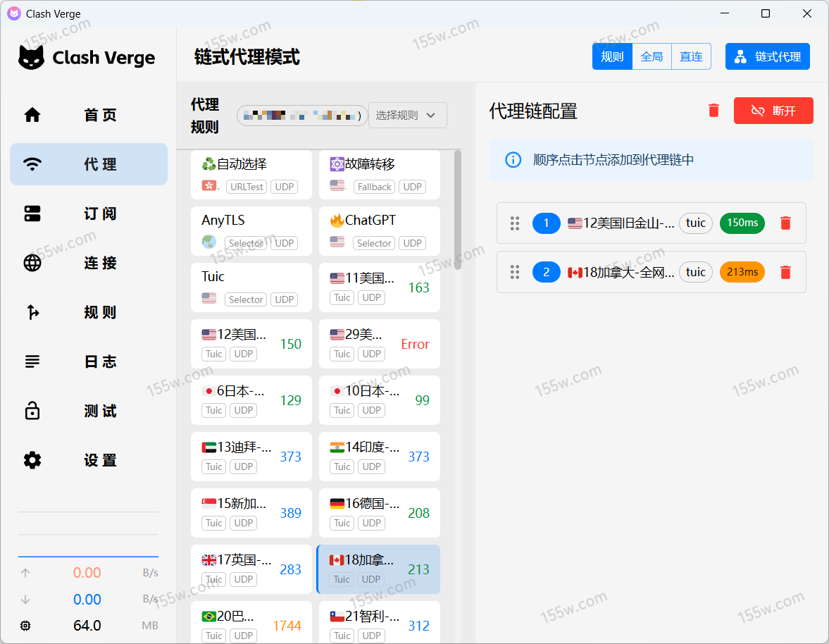
Task: Open the 自动选择 proxy group
Action: point(251,174)
